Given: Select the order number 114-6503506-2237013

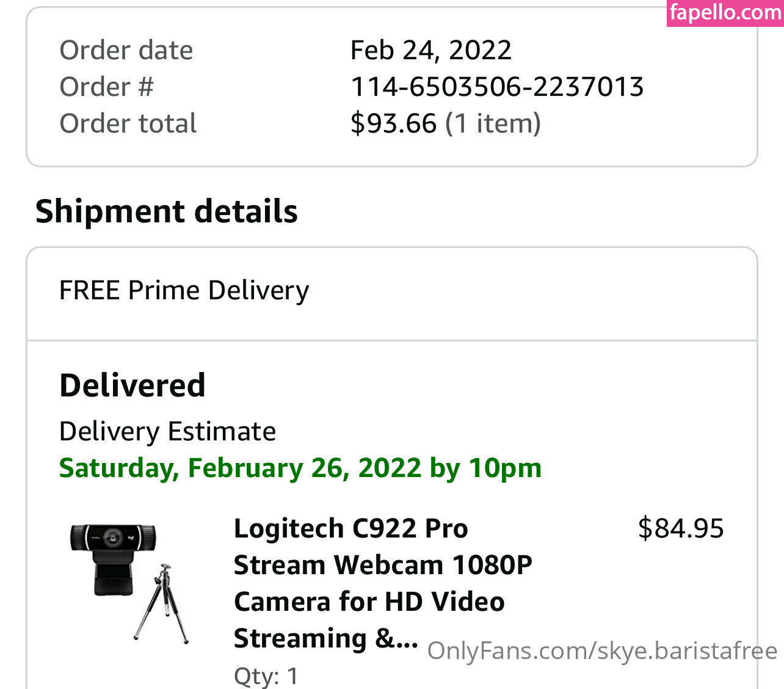Looking at the screenshot, I should point(497,87).
